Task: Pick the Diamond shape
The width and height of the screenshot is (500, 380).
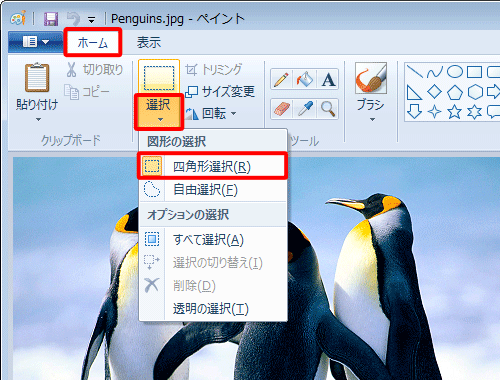Action: point(435,92)
